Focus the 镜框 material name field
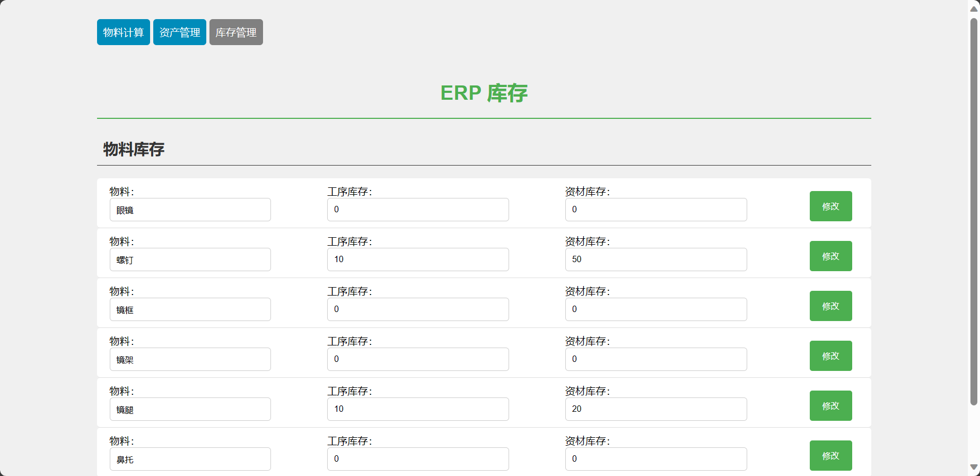980x476 pixels. [190, 309]
